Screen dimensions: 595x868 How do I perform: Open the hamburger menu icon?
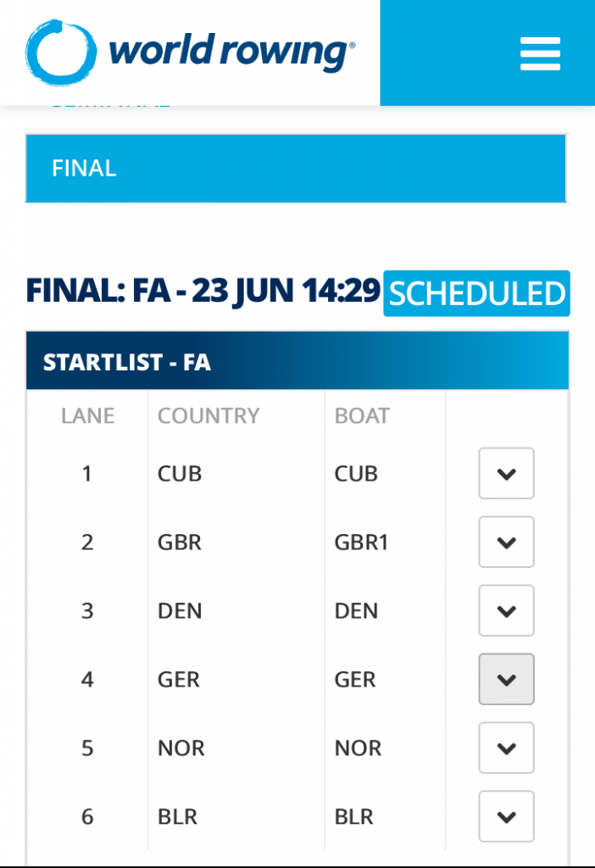click(540, 53)
